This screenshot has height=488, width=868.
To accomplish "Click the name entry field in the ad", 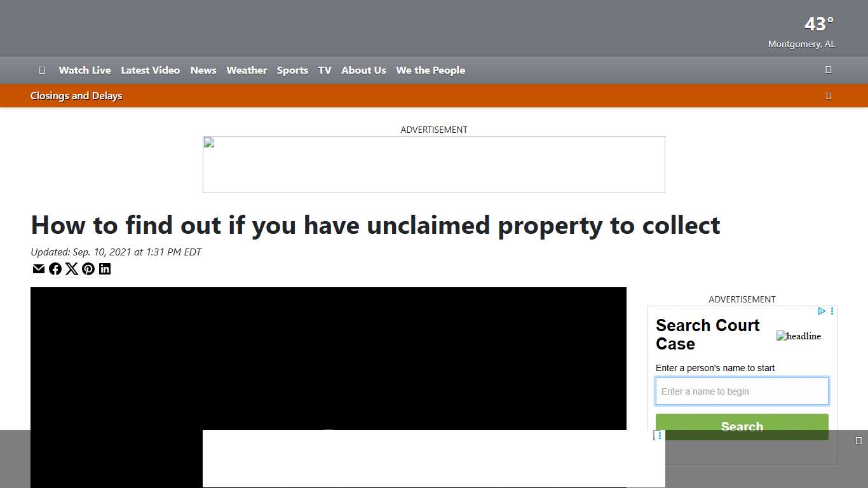I will 742,391.
